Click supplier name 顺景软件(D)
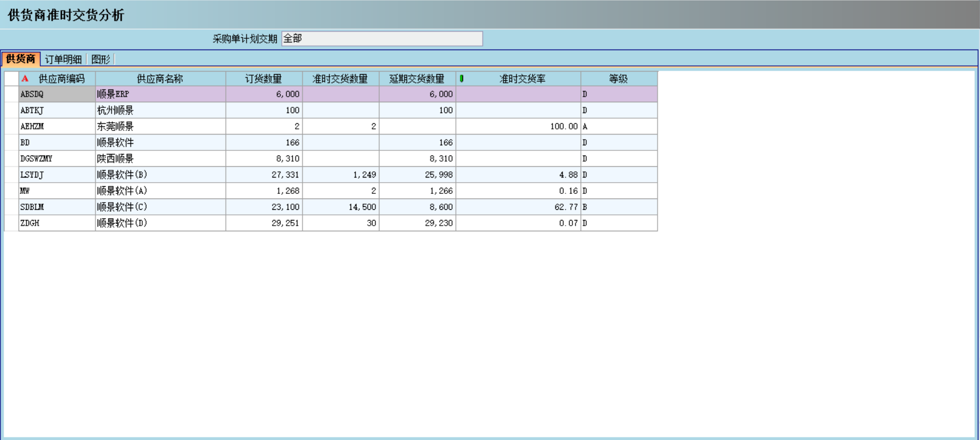 [161, 223]
